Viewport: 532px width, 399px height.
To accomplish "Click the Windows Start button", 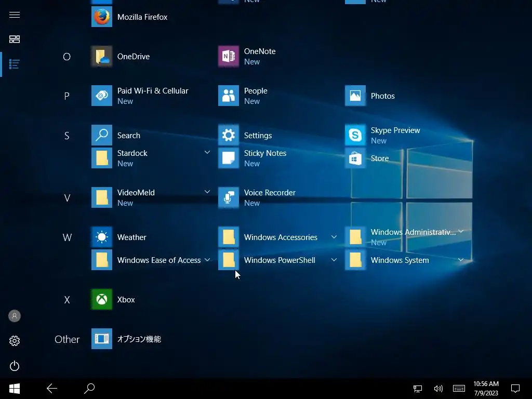I will coord(14,389).
